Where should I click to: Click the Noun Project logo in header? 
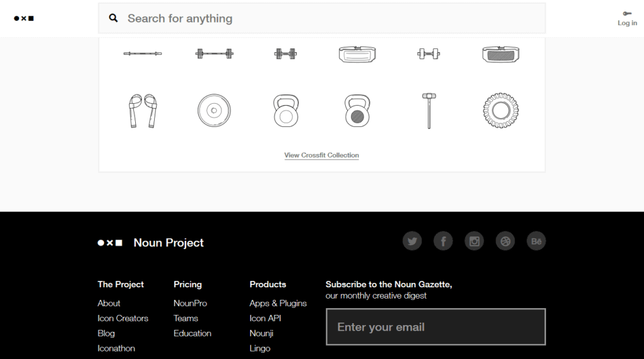pos(24,18)
